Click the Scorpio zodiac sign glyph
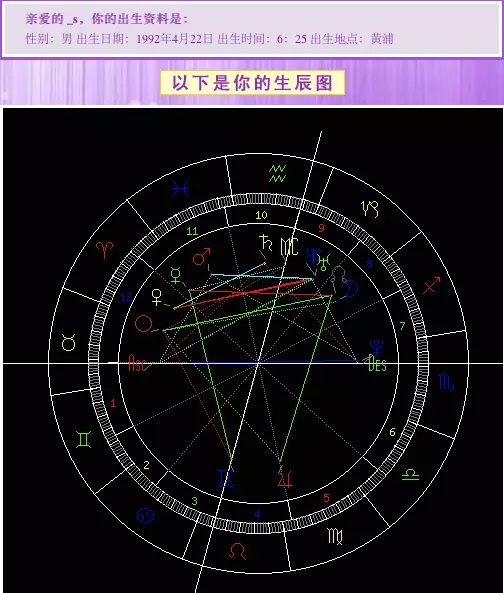 446,383
